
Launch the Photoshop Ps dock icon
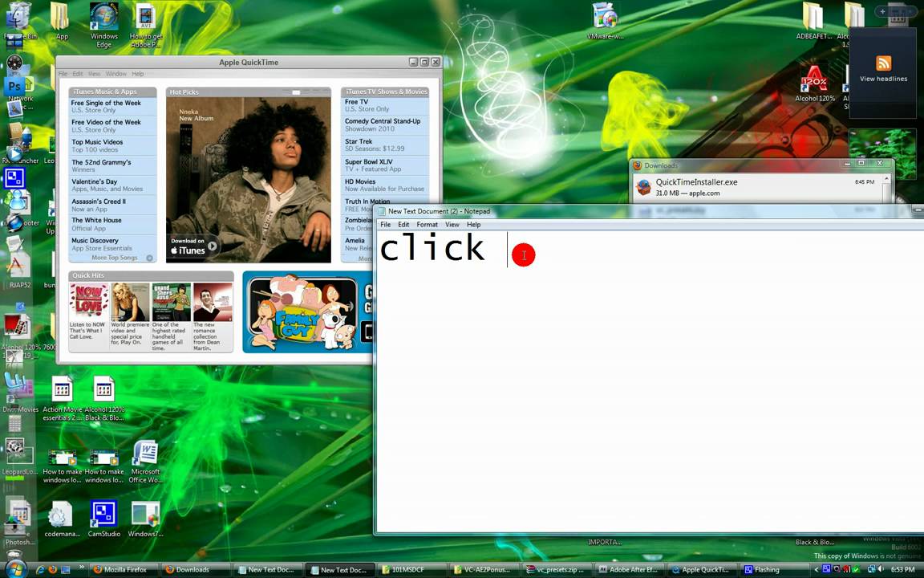(14, 86)
